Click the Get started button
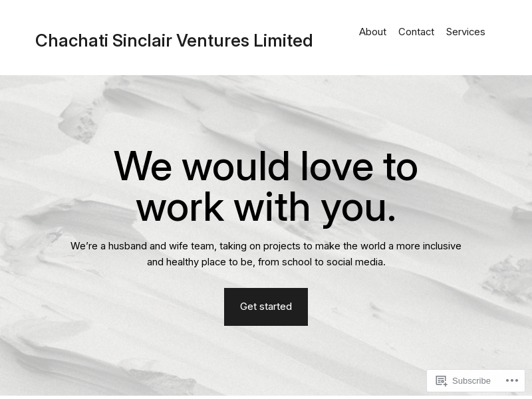This screenshot has width=532, height=399. (x=266, y=307)
